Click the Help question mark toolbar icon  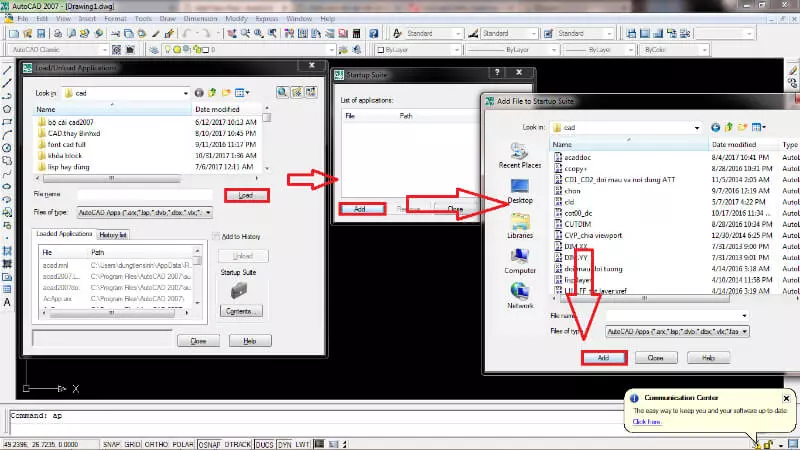click(373, 34)
